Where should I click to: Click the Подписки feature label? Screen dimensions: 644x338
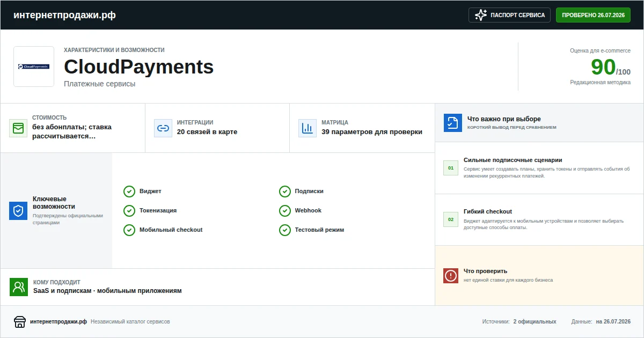coord(309,191)
